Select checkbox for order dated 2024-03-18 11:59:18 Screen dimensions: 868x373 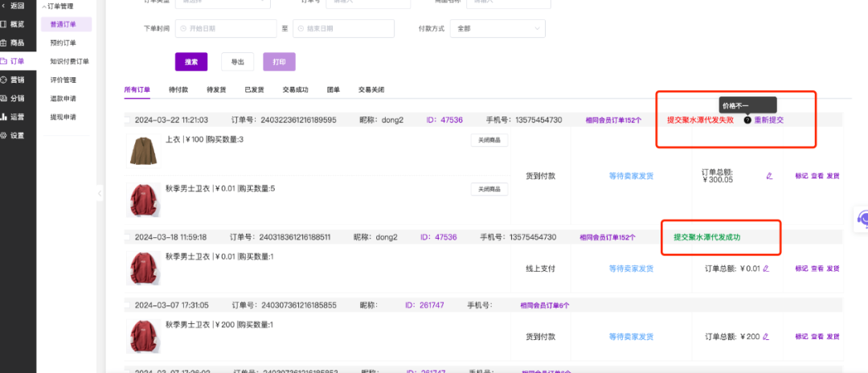127,237
